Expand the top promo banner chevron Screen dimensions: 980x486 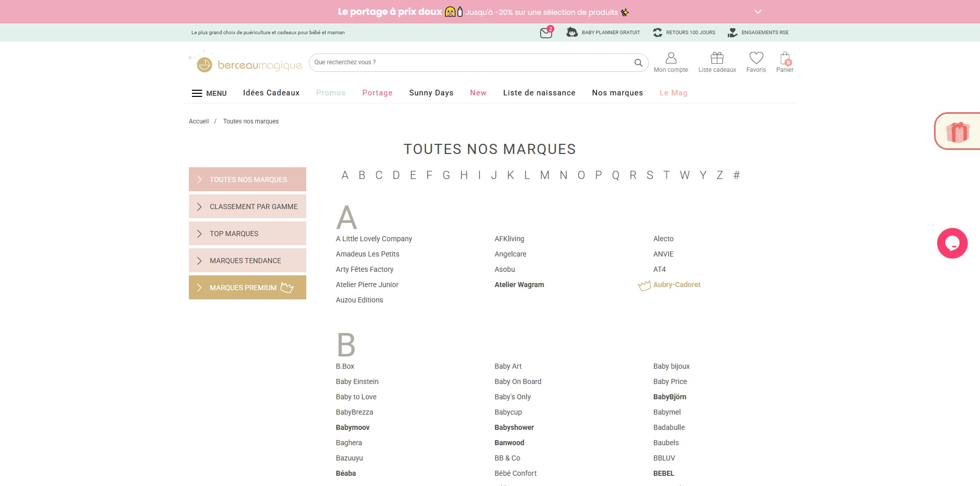coord(758,12)
